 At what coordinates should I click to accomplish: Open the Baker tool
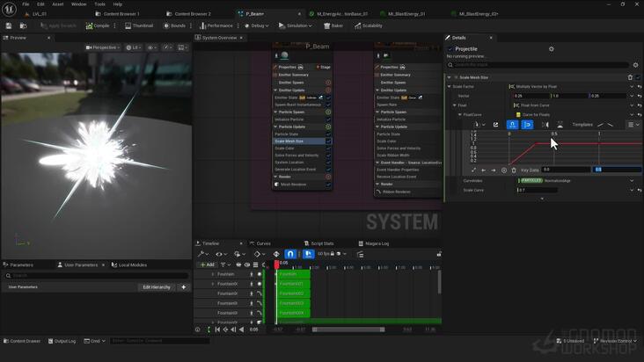coord(333,25)
